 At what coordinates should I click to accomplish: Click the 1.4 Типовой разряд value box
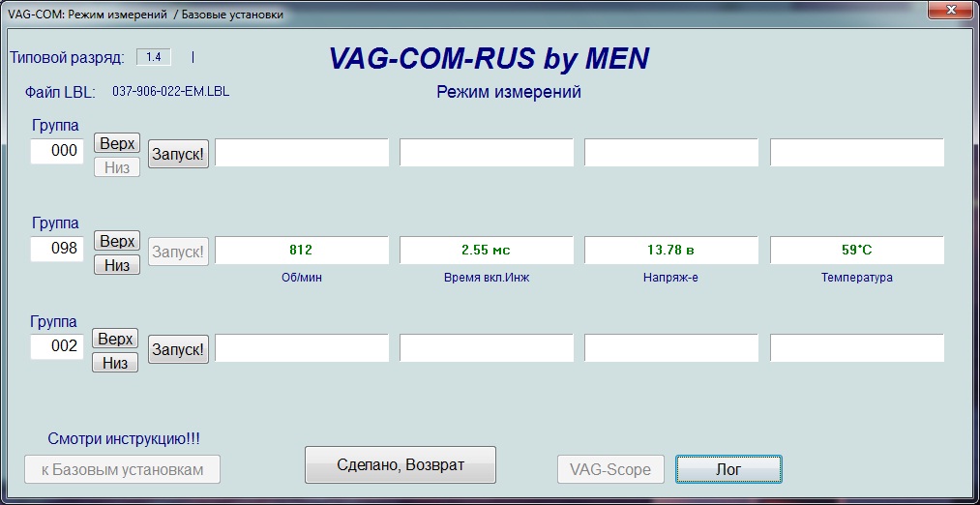click(x=154, y=57)
